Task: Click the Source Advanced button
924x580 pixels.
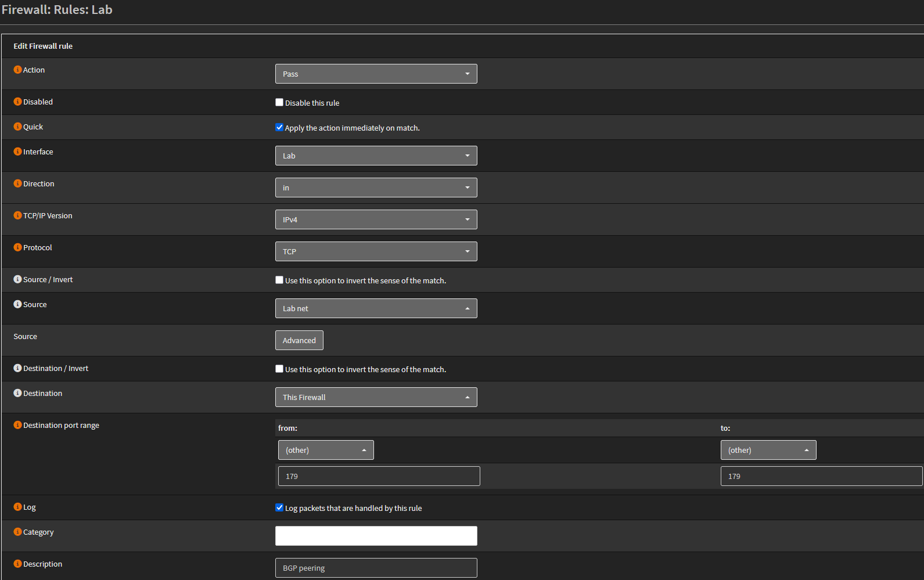Action: (299, 340)
